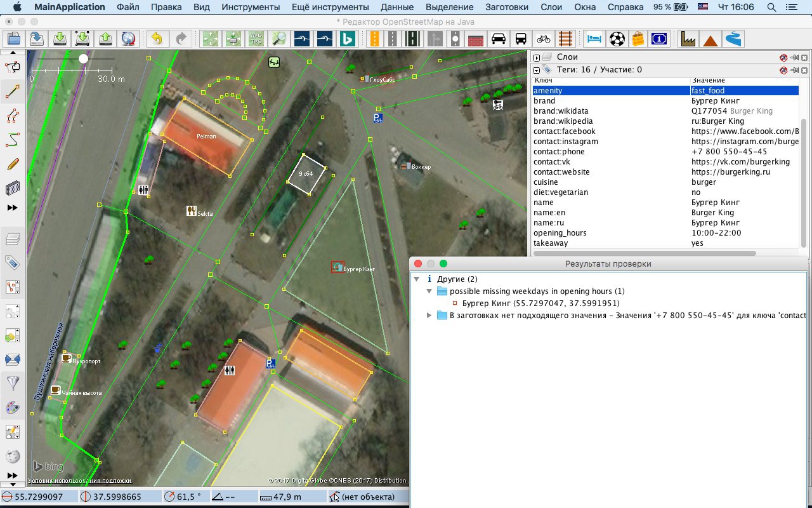This screenshot has width=812, height=508.
Task: Activate the building drawing tool
Action: point(13,188)
